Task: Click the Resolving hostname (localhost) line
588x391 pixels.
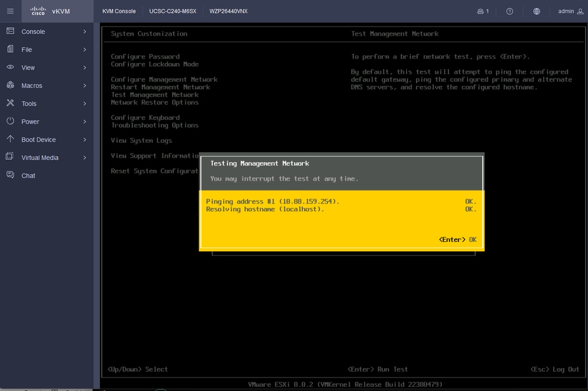Action: (341, 209)
